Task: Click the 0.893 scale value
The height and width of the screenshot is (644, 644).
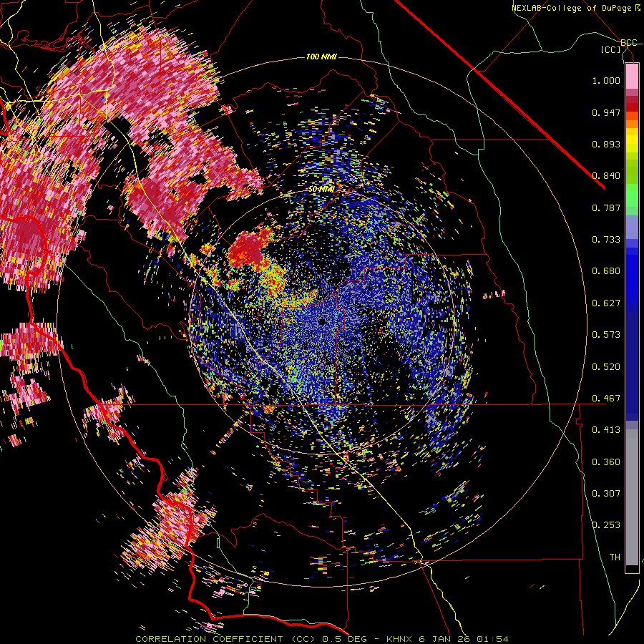Action: point(606,144)
